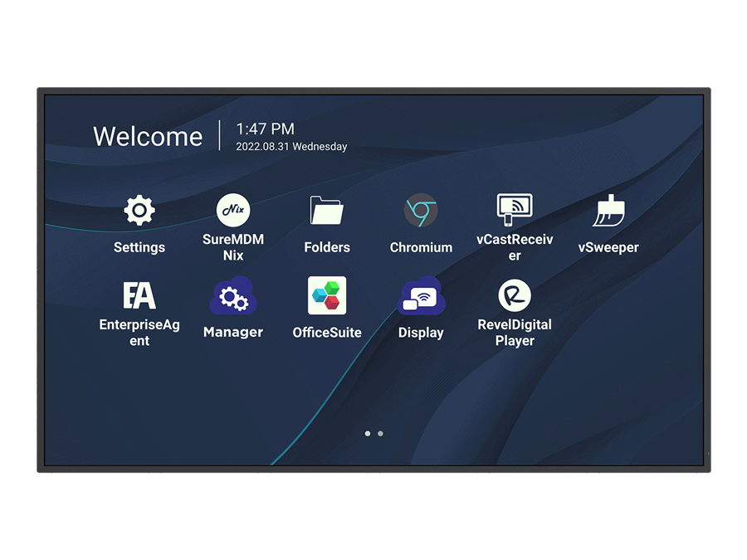The height and width of the screenshot is (560, 747).
Task: Click the 'Folders' text label
Action: pos(327,247)
